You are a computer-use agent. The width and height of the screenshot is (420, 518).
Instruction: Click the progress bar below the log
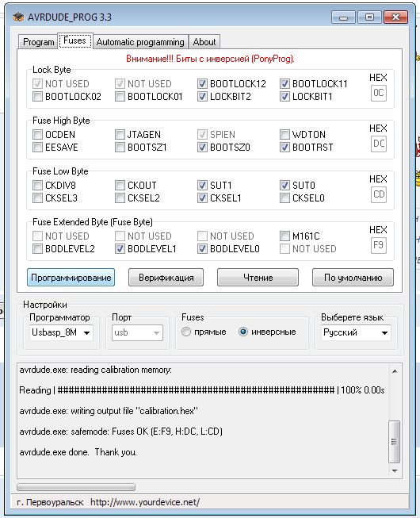click(76, 487)
